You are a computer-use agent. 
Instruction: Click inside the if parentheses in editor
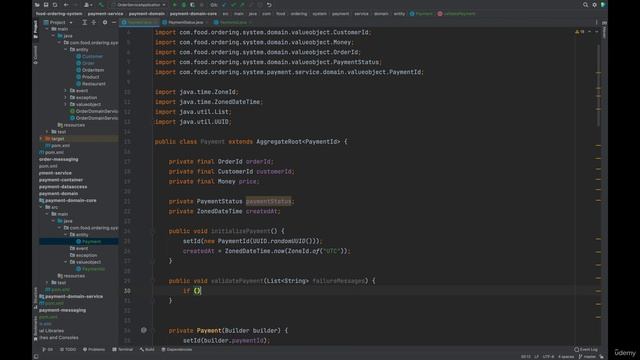click(x=197, y=291)
